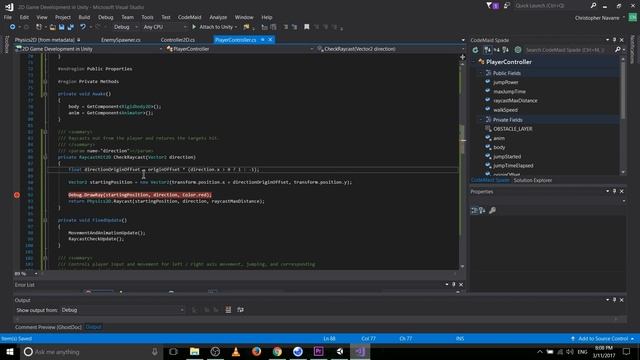Open Chrome from the taskbar
Viewport: 640px width, 360px height.
(277, 351)
